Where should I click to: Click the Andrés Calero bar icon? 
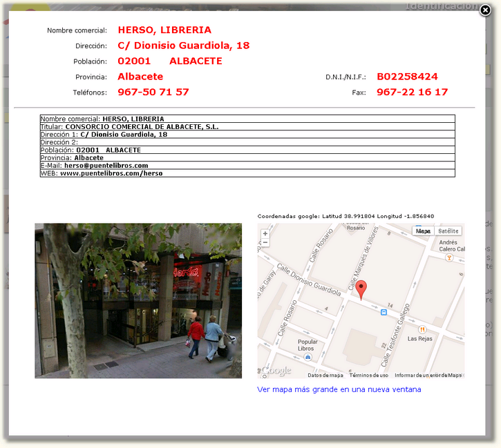coord(449,257)
